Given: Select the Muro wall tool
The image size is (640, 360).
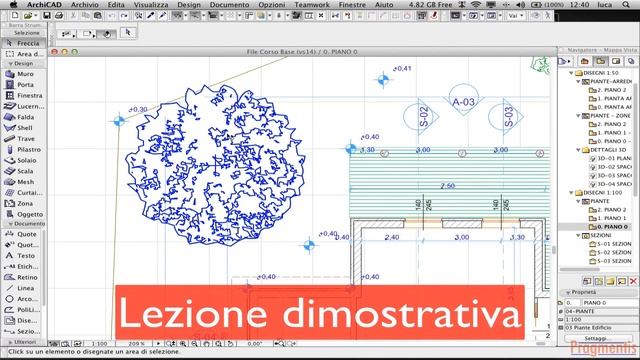Looking at the screenshot, I should [24, 74].
